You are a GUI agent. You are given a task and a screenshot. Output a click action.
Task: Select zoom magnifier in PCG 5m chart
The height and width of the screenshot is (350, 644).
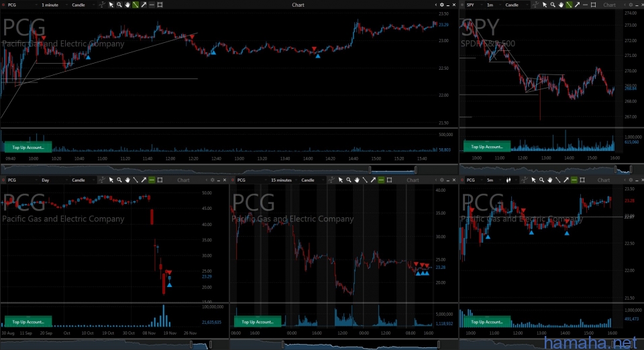(x=542, y=180)
